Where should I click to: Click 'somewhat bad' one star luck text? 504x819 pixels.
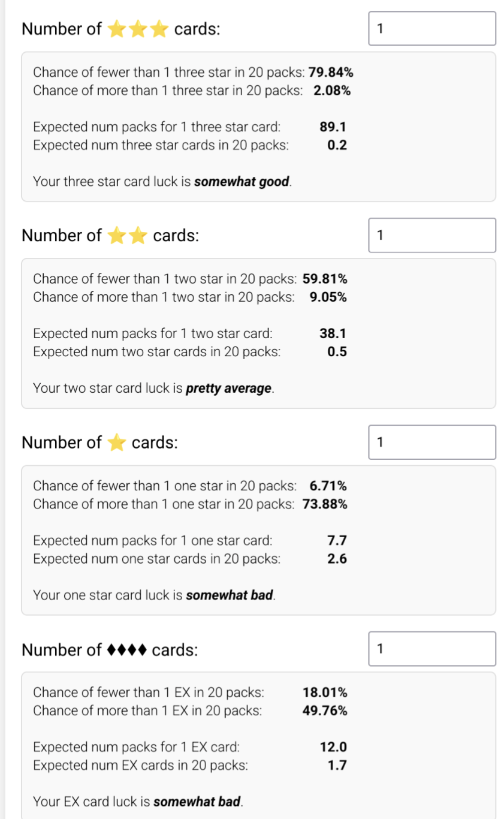point(230,595)
